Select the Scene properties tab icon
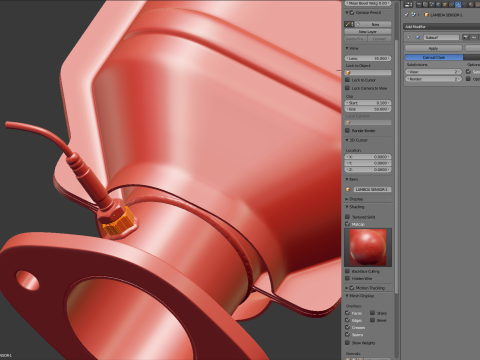The image size is (480, 360). pos(432,4)
